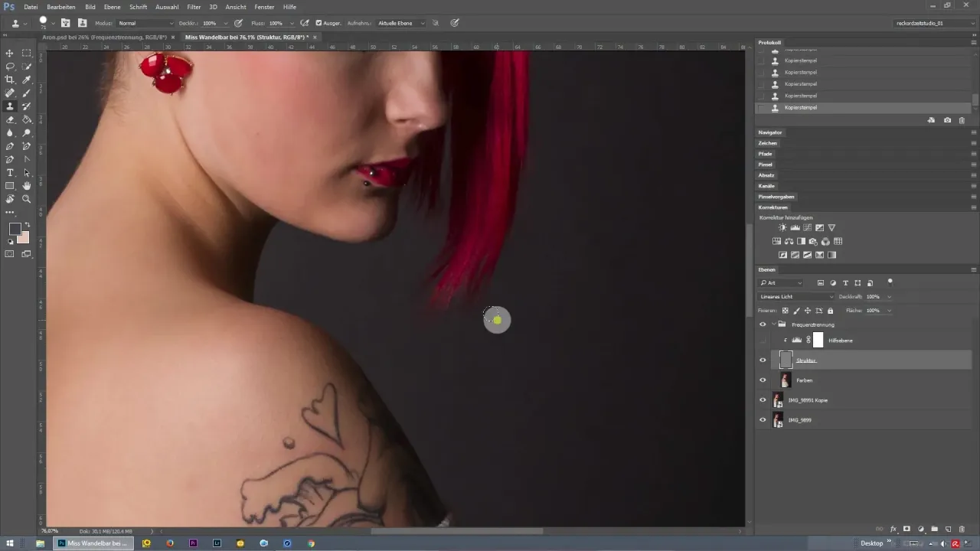Viewport: 980px width, 551px height.
Task: Select the Hand tool
Action: pos(26,186)
